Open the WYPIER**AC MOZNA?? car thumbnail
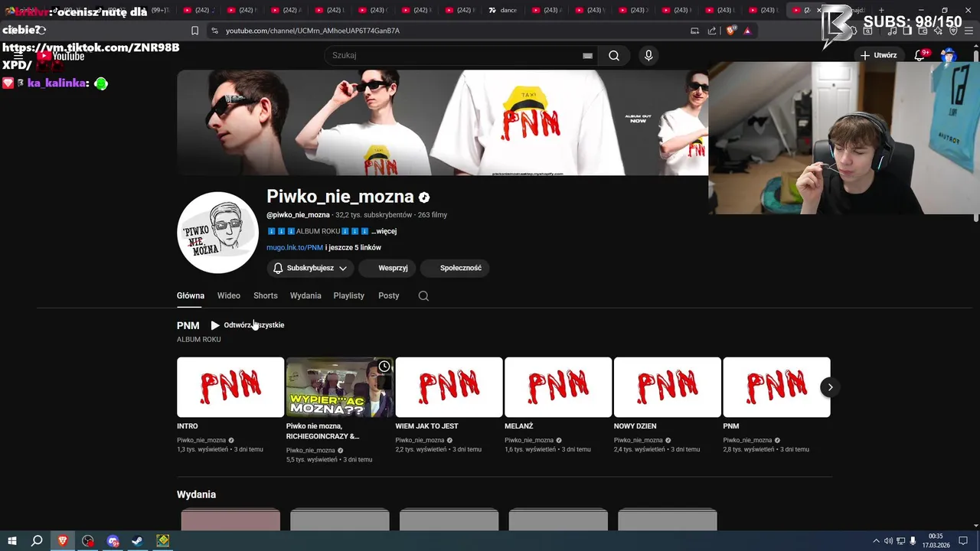This screenshot has width=980, height=551. 340,387
